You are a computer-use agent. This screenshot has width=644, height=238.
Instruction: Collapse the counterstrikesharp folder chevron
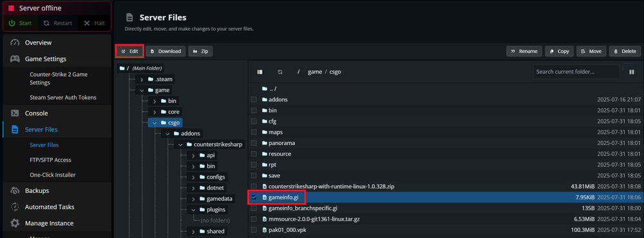[x=180, y=144]
